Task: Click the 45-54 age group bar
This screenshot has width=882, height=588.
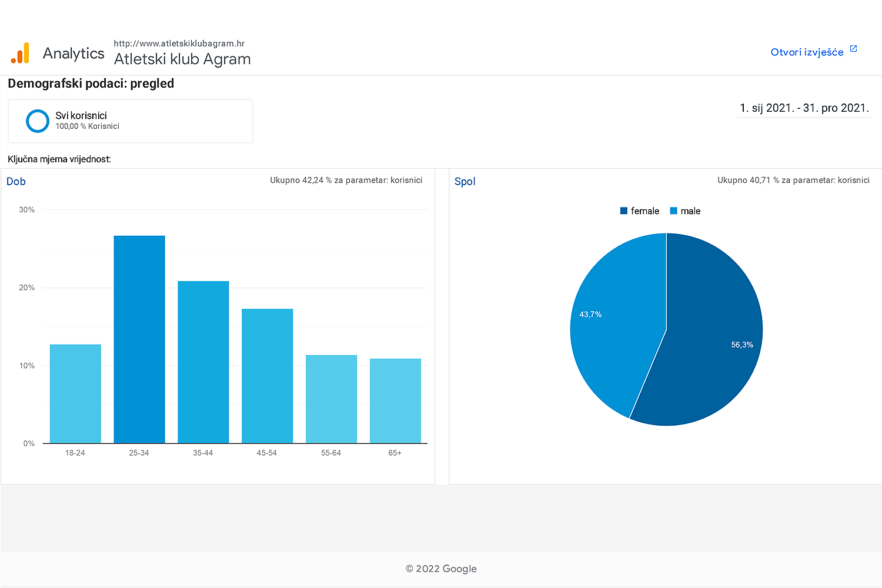Action: pyautogui.click(x=267, y=376)
